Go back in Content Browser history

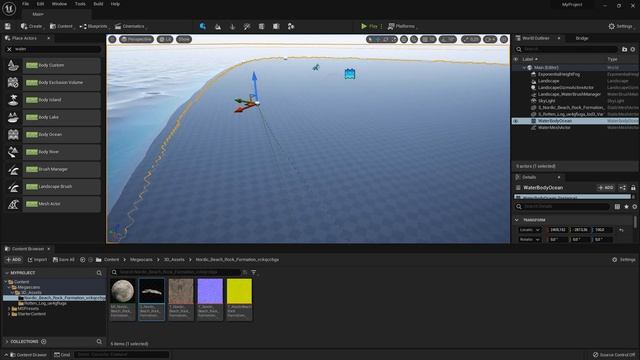click(x=82, y=260)
